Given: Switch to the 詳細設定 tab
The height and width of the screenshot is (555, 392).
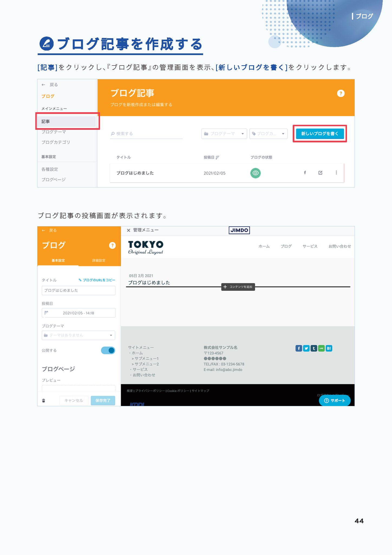Looking at the screenshot, I should (x=99, y=260).
